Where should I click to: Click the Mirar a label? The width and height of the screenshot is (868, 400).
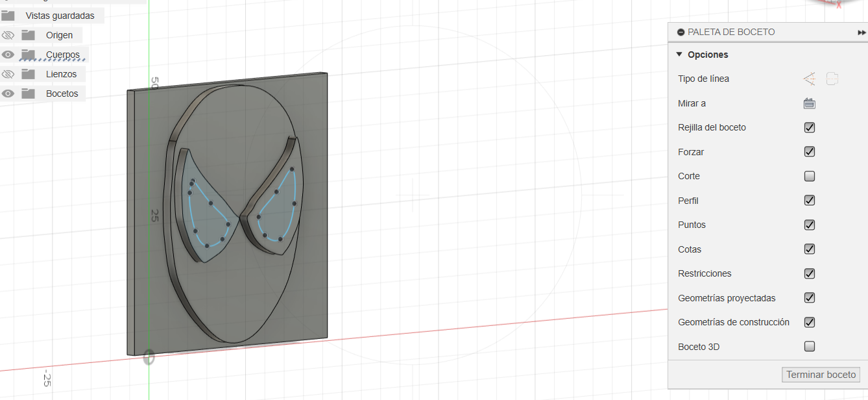point(692,103)
